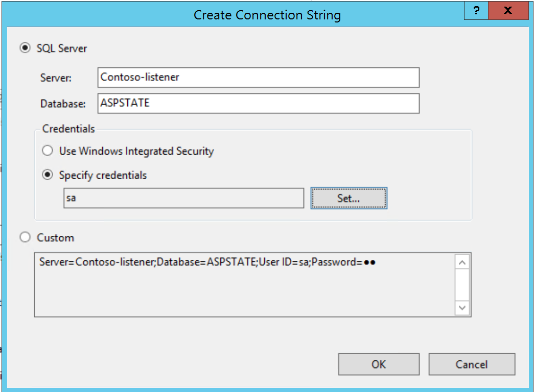Click the Database: label
This screenshot has width=534, height=392.
click(x=63, y=104)
